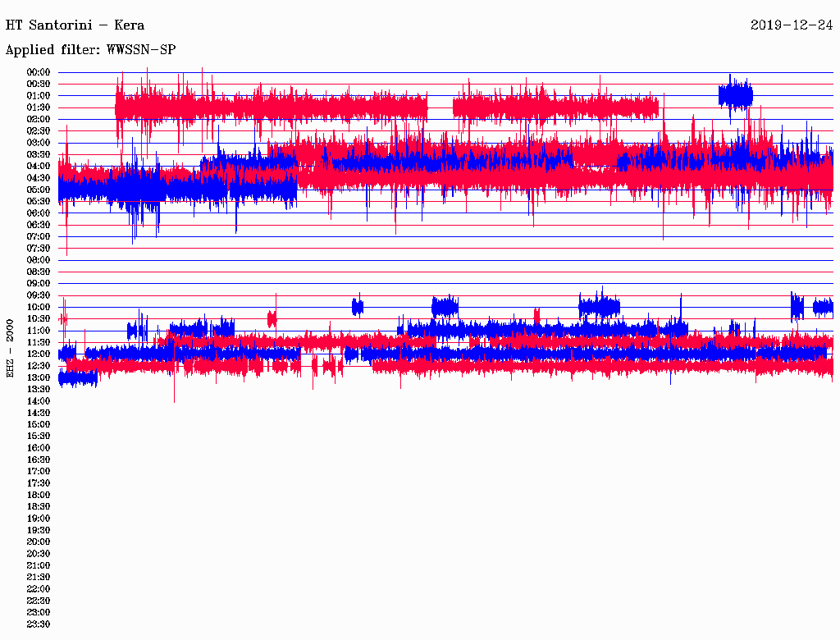Viewport: 840px width, 640px height.
Task: Select the 00:00 time label
Action: point(39,72)
